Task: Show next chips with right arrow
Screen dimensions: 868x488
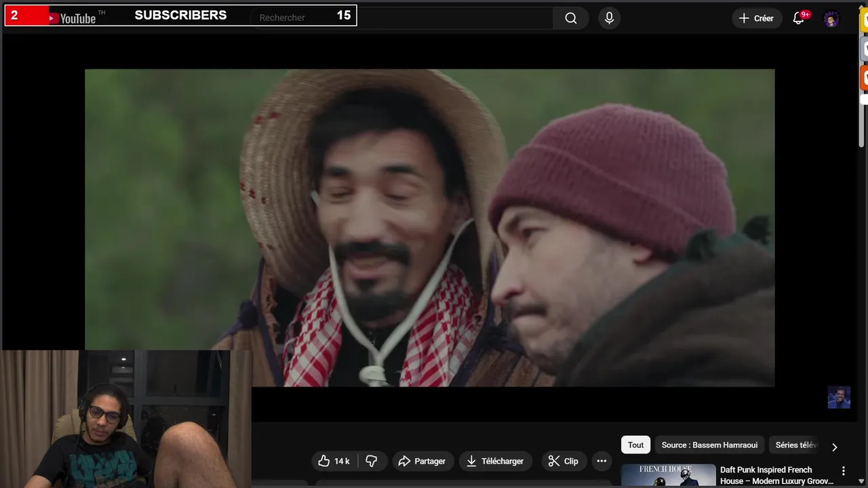Action: click(x=834, y=447)
